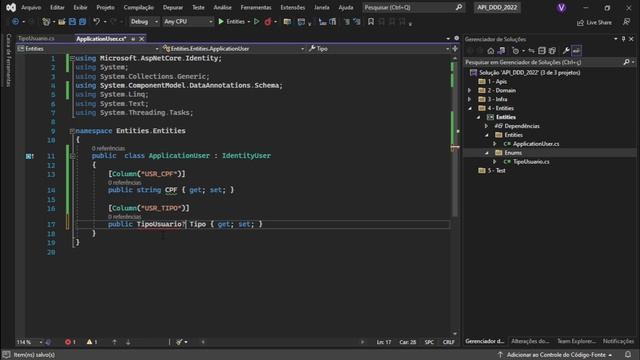This screenshot has width=640, height=360.
Task: Expand the 3 - Infra folder
Action: point(469,99)
